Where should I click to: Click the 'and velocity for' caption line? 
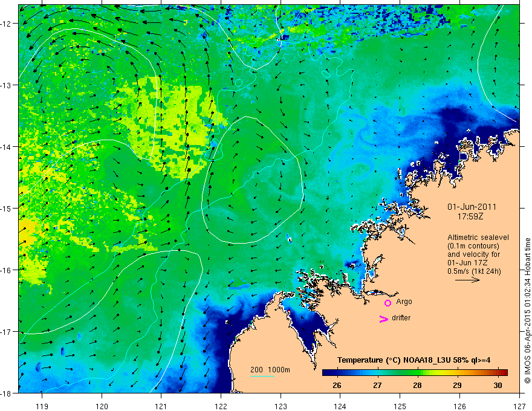(x=473, y=254)
